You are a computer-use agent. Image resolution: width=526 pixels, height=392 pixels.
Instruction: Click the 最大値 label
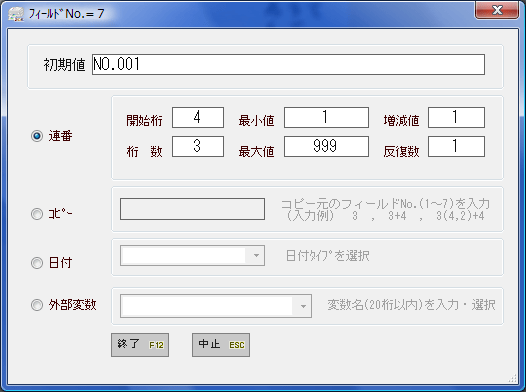point(256,152)
